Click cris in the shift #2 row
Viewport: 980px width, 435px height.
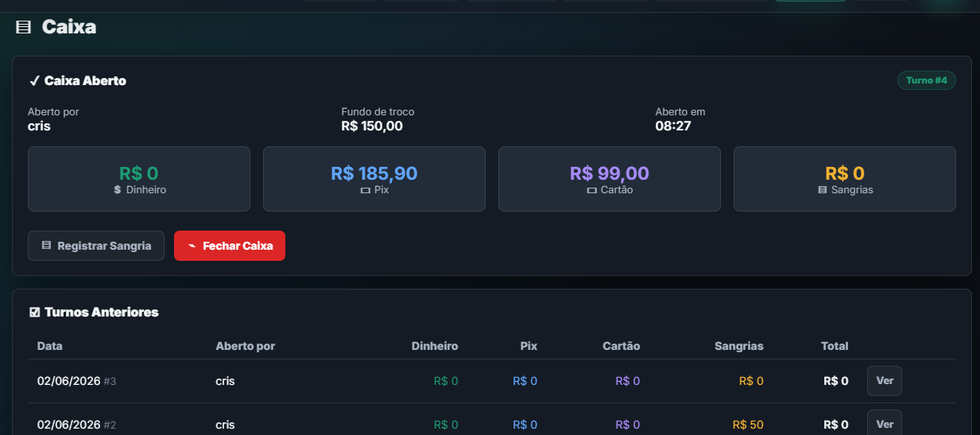point(225,425)
